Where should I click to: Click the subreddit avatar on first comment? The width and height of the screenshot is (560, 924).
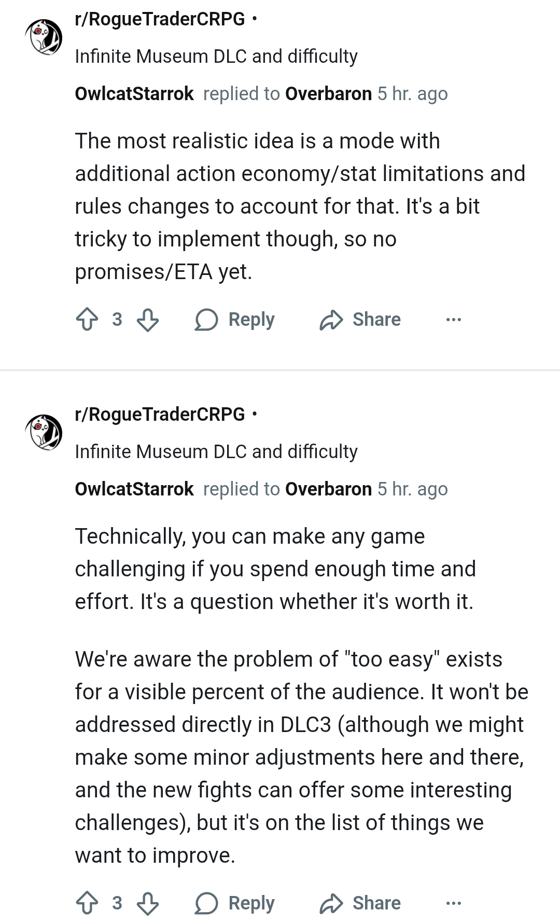coord(44,37)
